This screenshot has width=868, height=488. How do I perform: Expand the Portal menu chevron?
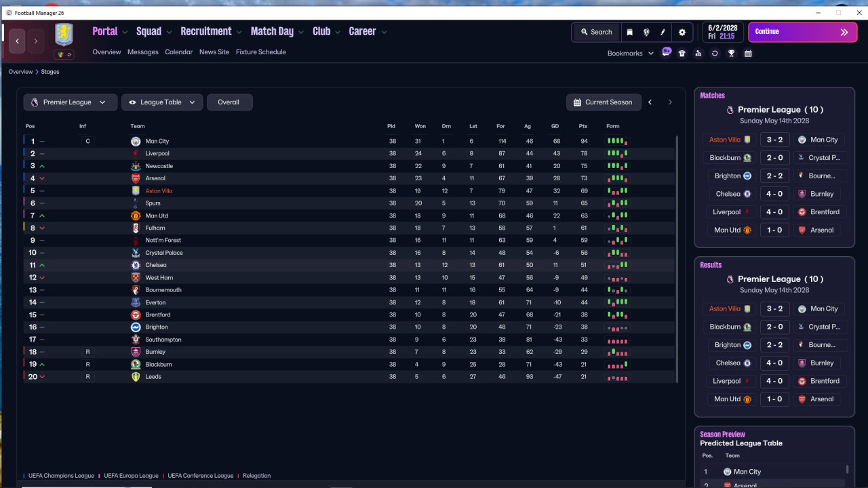(125, 32)
